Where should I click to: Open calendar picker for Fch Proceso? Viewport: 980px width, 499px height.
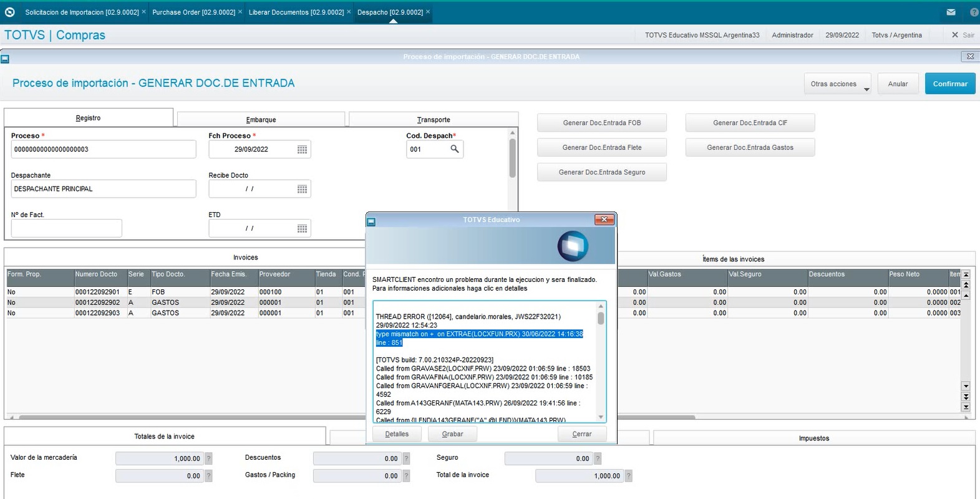302,150
